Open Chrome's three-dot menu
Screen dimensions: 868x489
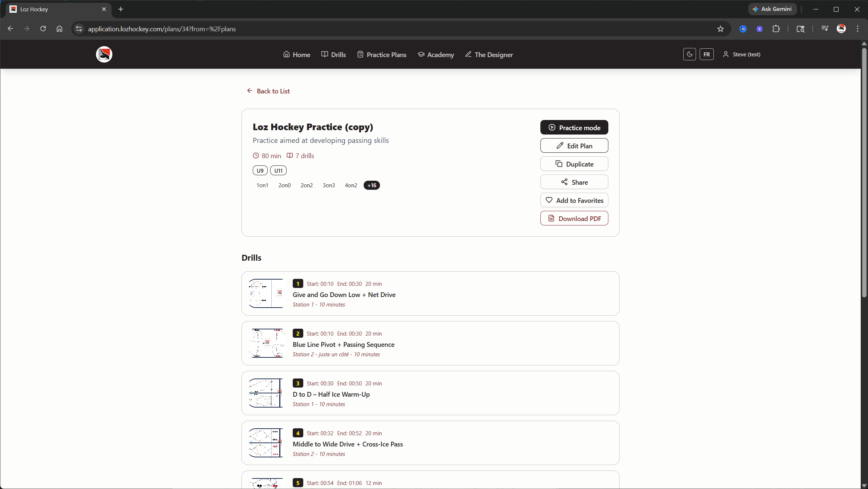(x=857, y=29)
